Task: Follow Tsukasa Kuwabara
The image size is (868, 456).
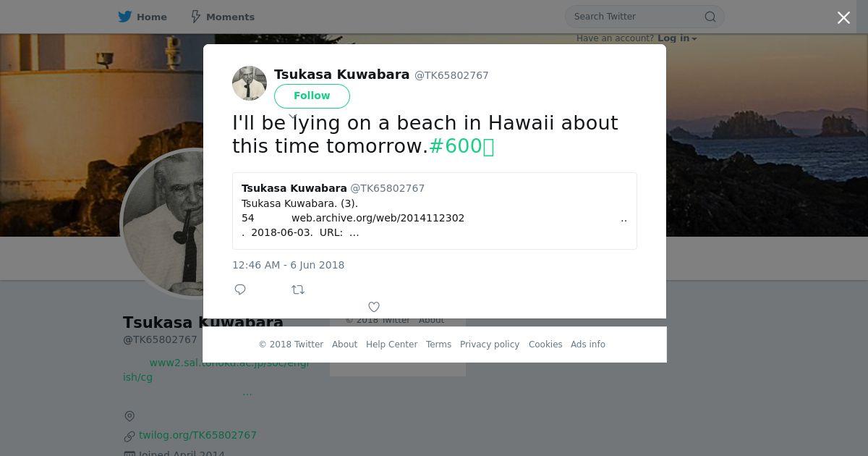Action: coord(312,96)
